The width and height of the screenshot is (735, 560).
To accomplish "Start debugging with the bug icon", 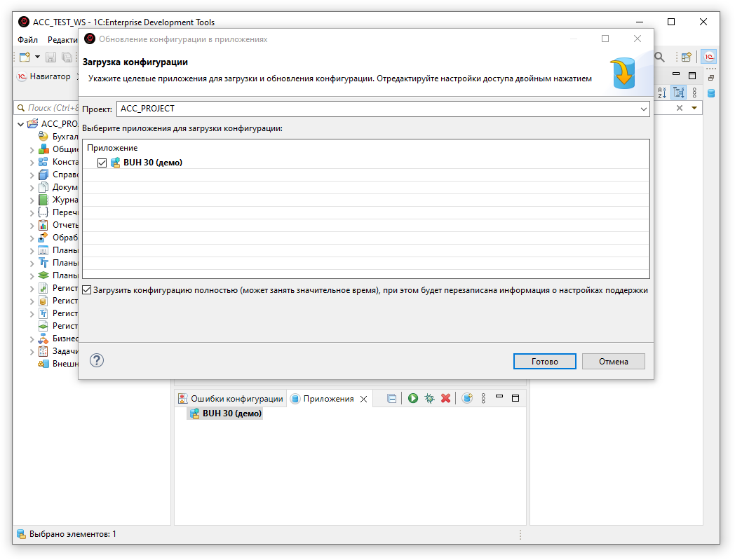I will point(429,398).
